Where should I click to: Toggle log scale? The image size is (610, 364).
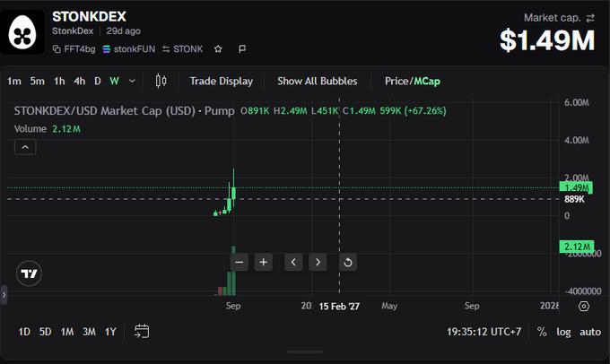(563, 332)
